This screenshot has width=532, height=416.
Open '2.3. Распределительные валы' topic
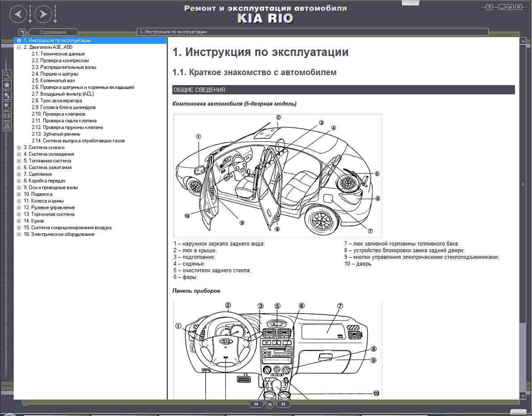pos(64,67)
